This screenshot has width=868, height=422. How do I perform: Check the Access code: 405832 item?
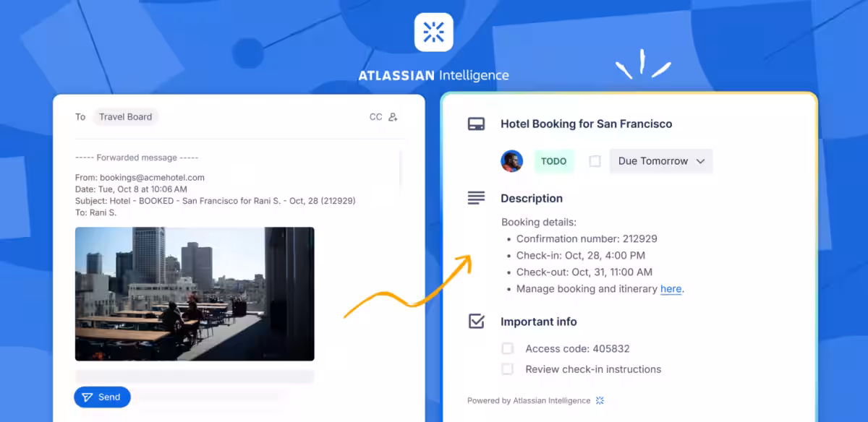point(508,348)
